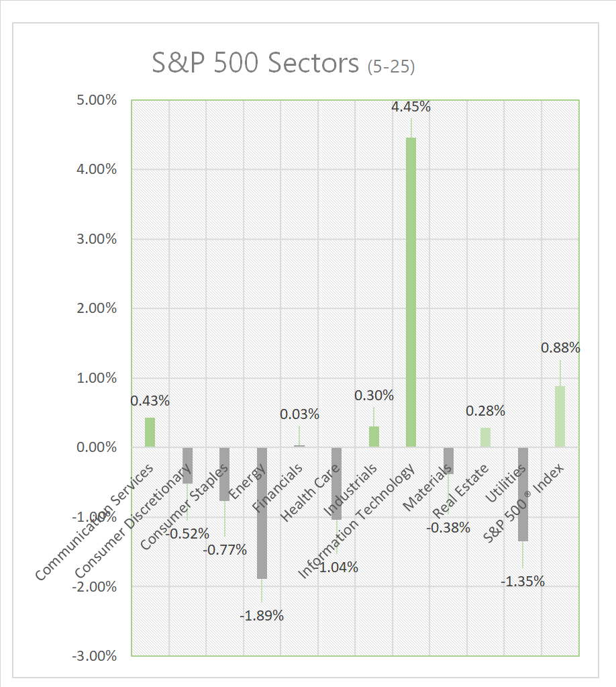The height and width of the screenshot is (687, 616).
Task: Select the Utilities bar
Action: tap(523, 494)
